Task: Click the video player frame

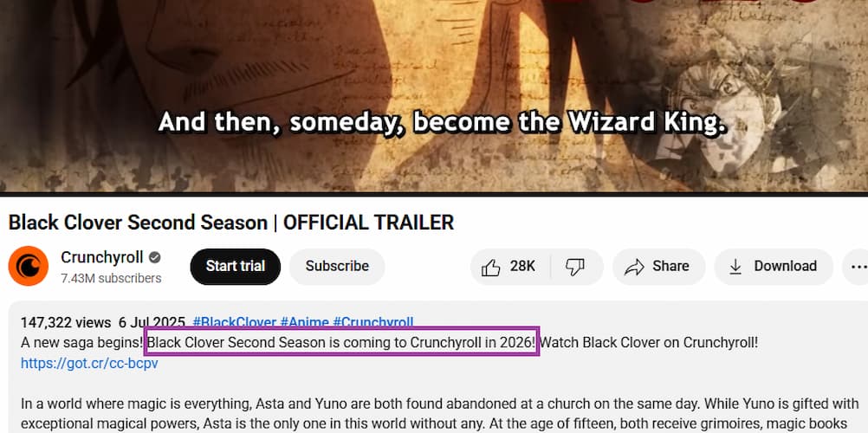Action: click(434, 95)
